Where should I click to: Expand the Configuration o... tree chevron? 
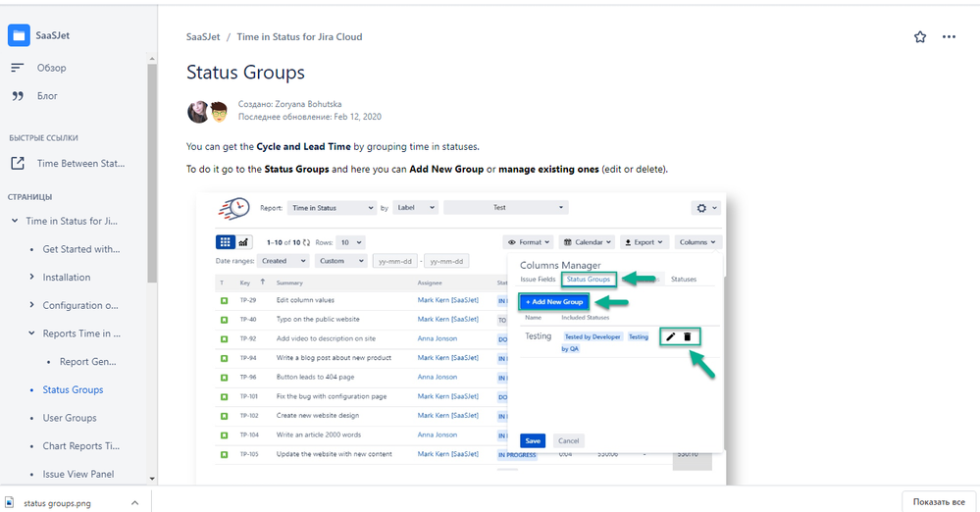(x=31, y=305)
